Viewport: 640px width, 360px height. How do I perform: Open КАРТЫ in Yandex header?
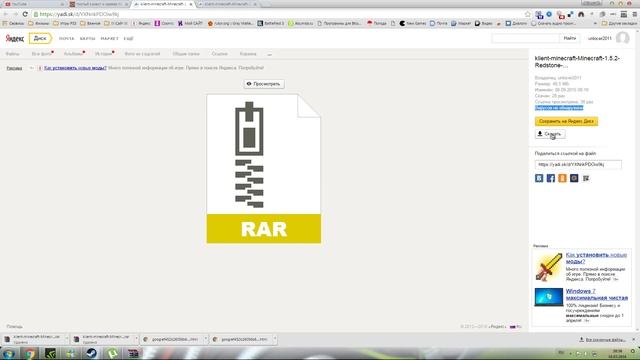coord(87,38)
